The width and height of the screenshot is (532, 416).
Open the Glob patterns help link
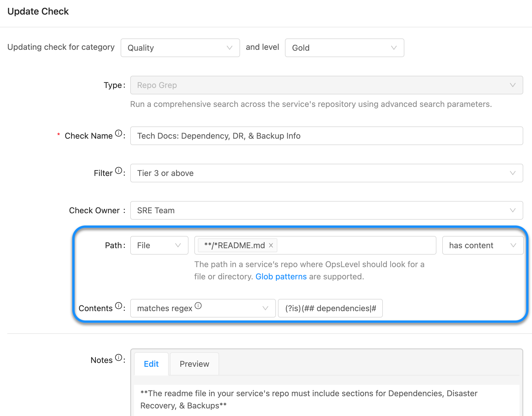pos(281,276)
